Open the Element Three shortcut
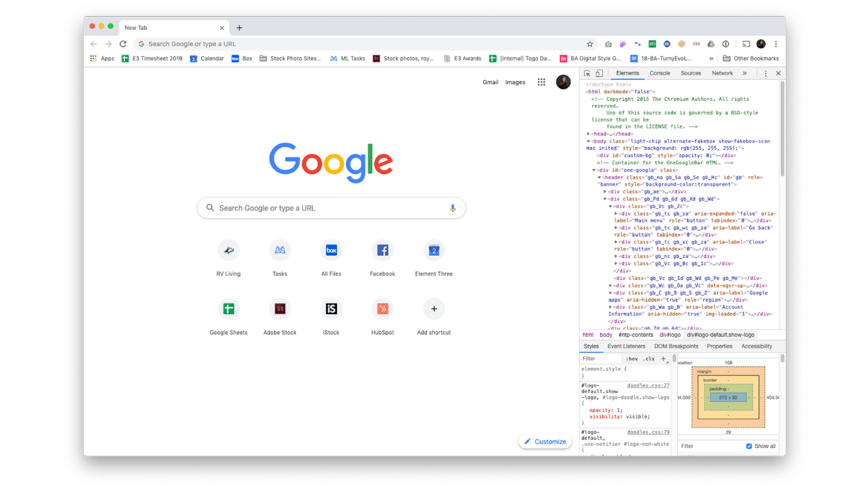868x488 pixels. point(434,258)
